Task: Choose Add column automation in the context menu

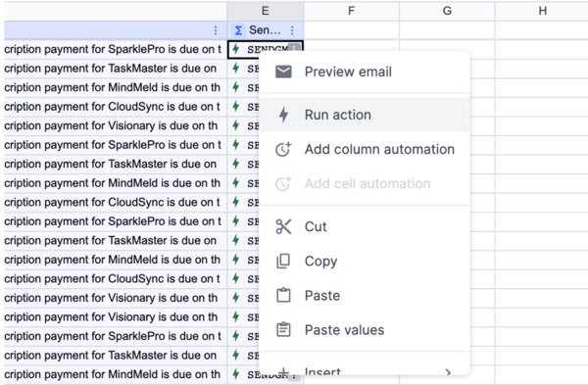Action: (365, 149)
